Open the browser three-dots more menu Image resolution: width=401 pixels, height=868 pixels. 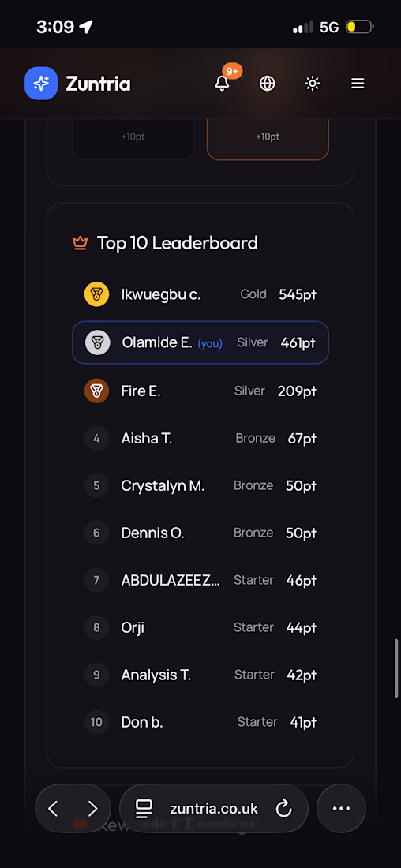(x=341, y=809)
